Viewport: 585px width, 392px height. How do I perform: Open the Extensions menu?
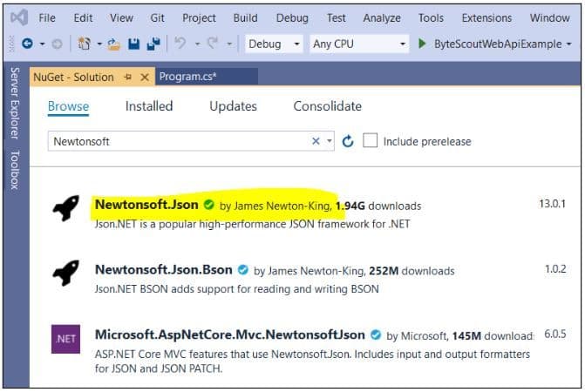[x=486, y=17]
